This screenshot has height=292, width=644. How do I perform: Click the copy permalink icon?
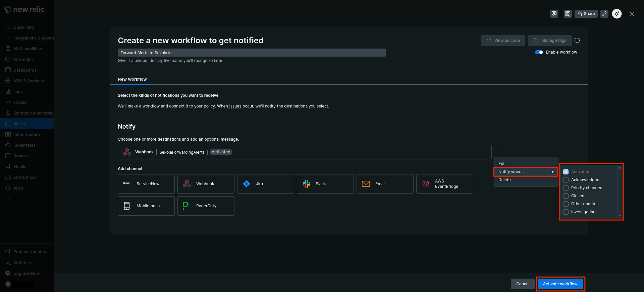[x=604, y=14]
